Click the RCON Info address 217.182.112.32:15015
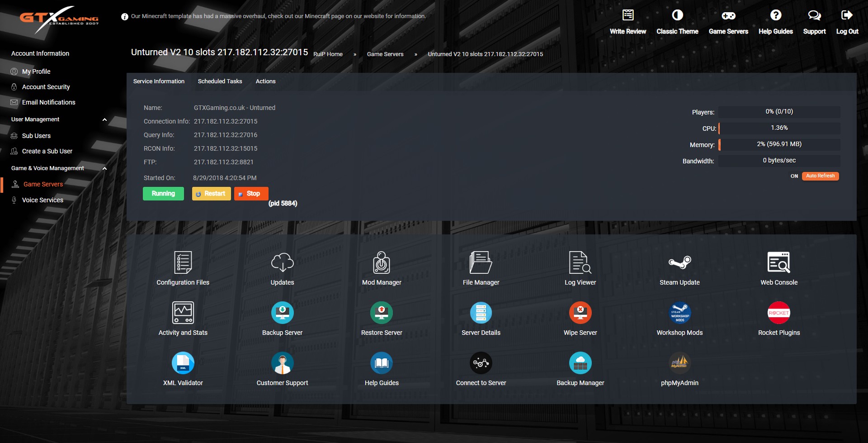Screen dimensions: 868x443 coord(226,148)
